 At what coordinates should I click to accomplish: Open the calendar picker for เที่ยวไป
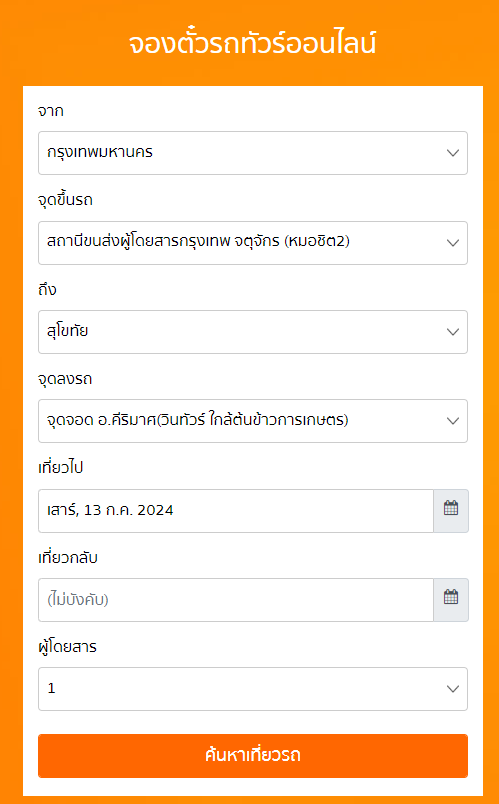coord(451,511)
